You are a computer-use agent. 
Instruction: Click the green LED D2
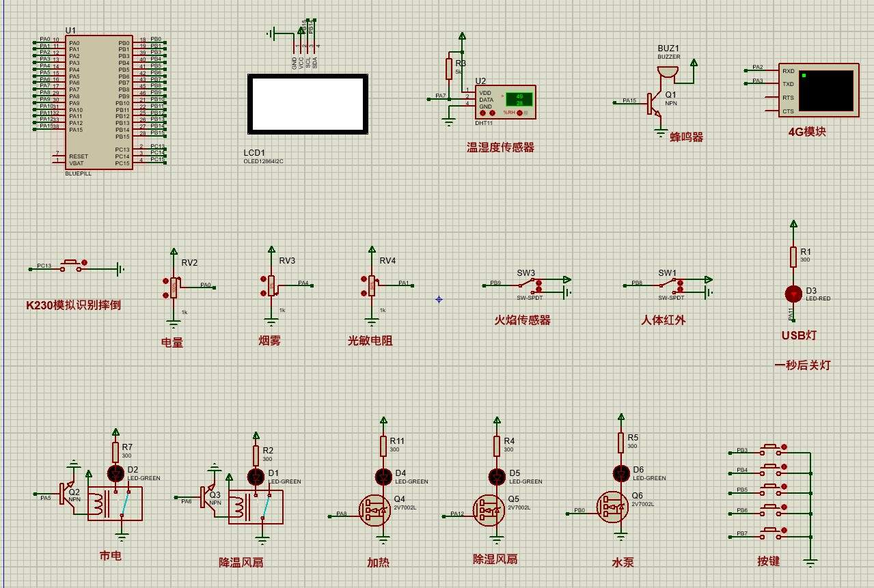[115, 473]
